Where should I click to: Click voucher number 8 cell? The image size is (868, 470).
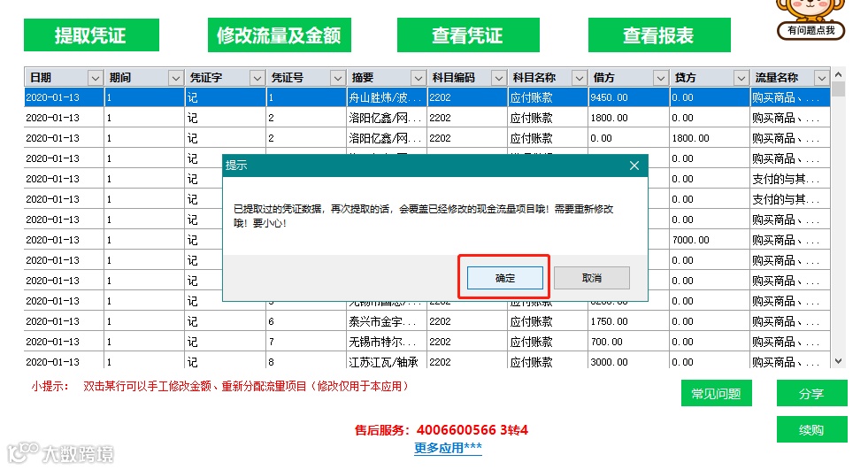[305, 361]
